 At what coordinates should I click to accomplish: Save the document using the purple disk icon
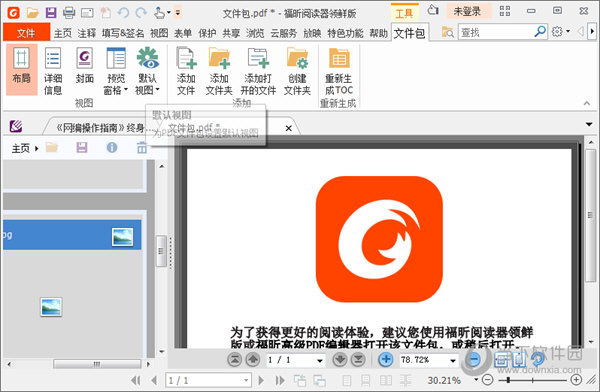pyautogui.click(x=51, y=13)
